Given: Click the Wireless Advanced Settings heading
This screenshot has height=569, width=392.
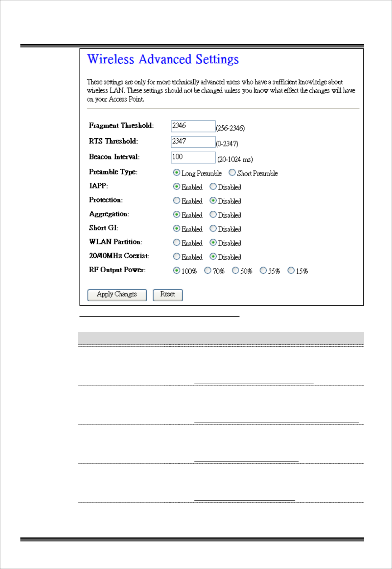Looking at the screenshot, I should coord(163,59).
